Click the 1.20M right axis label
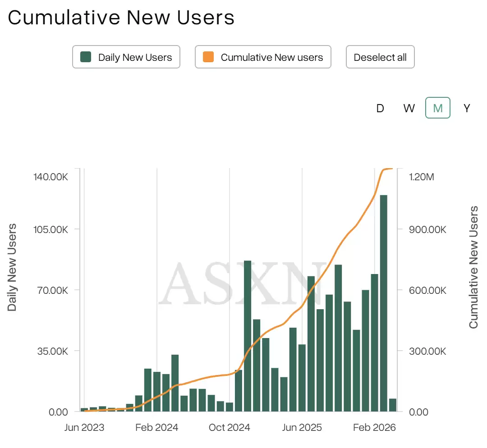487x448 pixels. (422, 177)
